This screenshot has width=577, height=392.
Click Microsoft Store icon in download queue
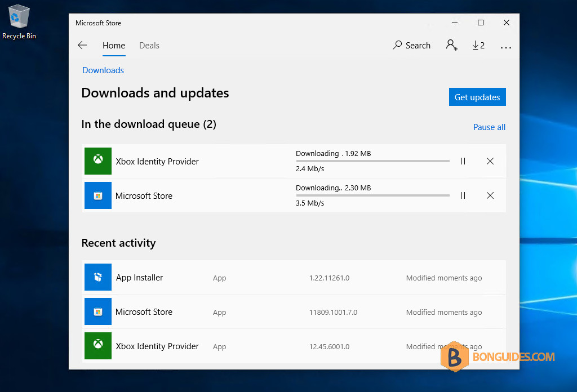pos(98,195)
